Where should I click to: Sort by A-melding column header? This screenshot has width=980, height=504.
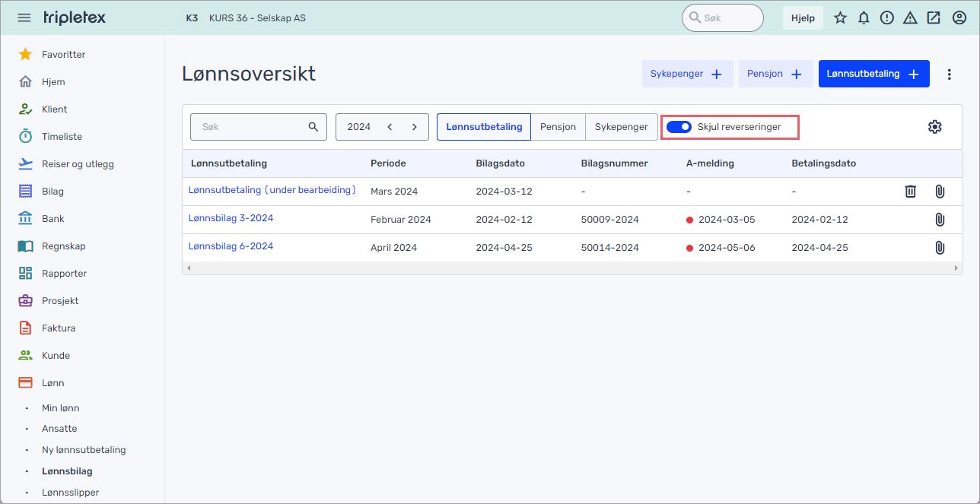(710, 163)
